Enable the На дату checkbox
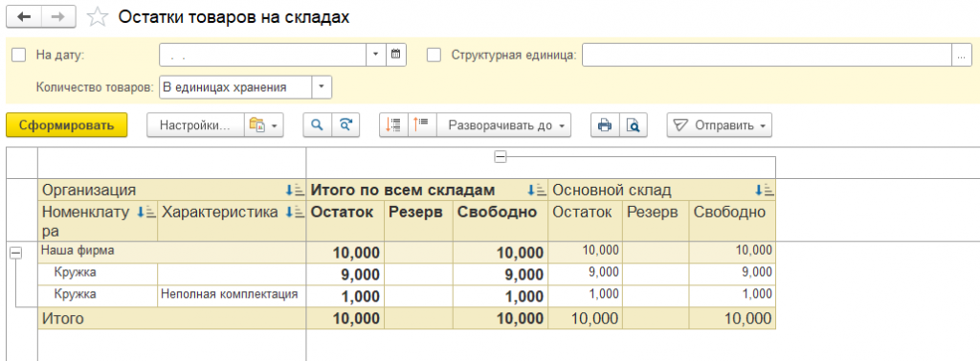 (x=19, y=55)
